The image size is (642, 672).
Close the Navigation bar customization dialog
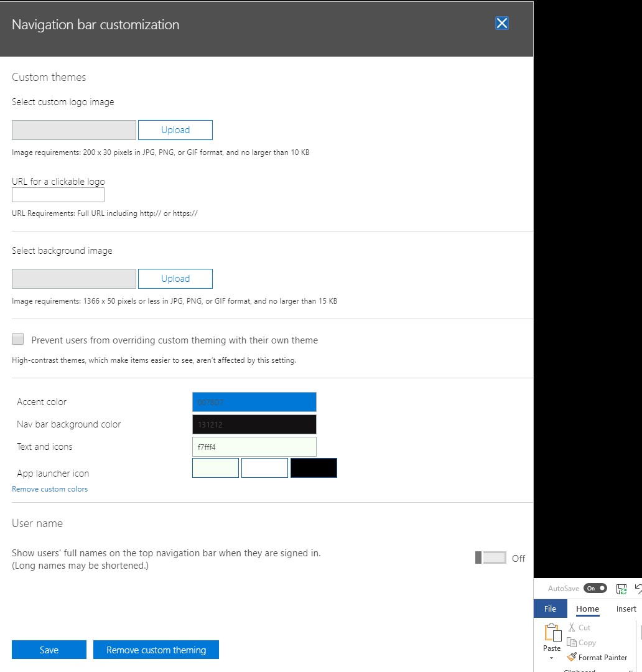tap(501, 24)
